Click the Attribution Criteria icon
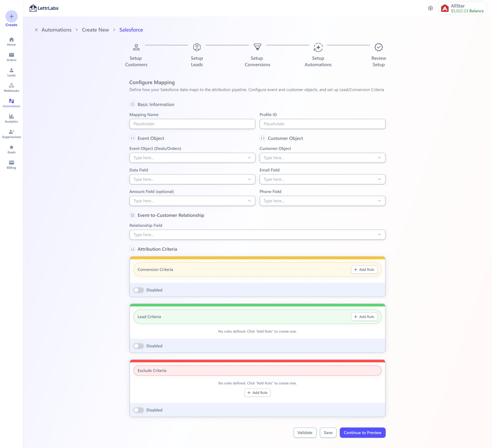This screenshot has height=448, width=492. (x=132, y=249)
